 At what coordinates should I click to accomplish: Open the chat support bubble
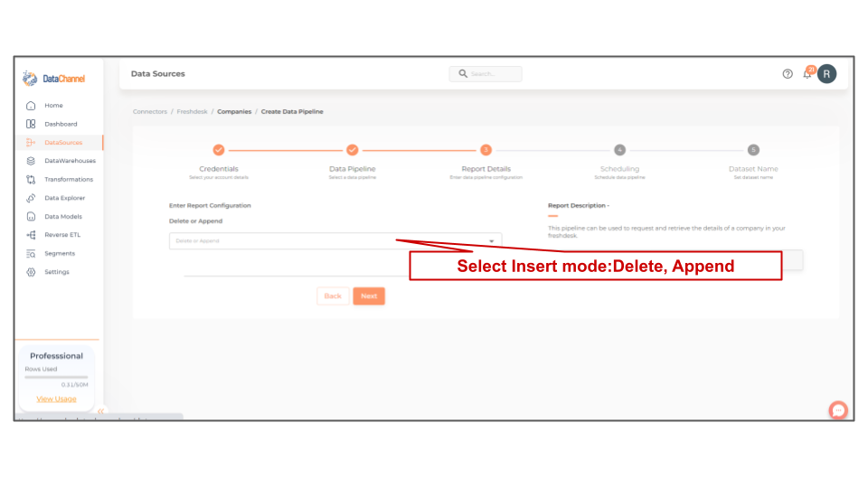[x=838, y=410]
